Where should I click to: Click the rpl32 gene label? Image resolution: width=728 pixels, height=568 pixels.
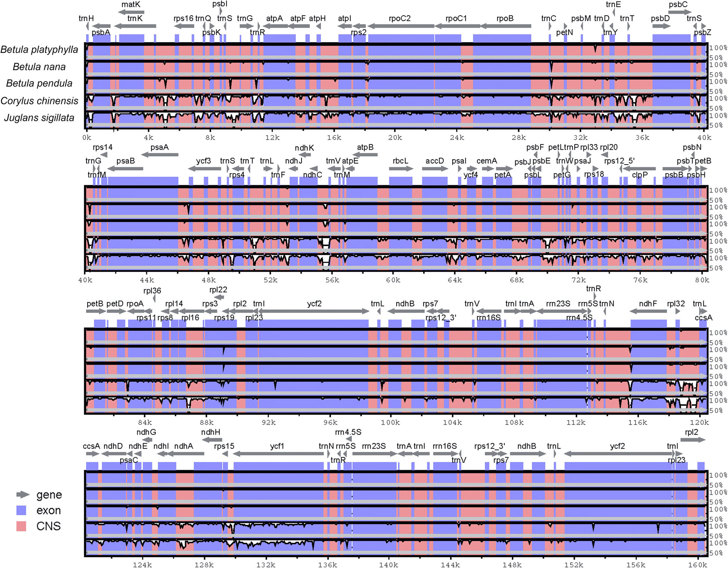click(x=676, y=303)
